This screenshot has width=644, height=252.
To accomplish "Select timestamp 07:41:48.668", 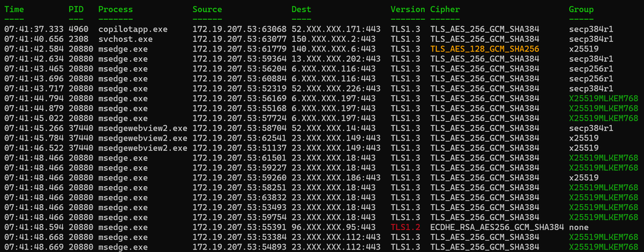I will (34, 237).
